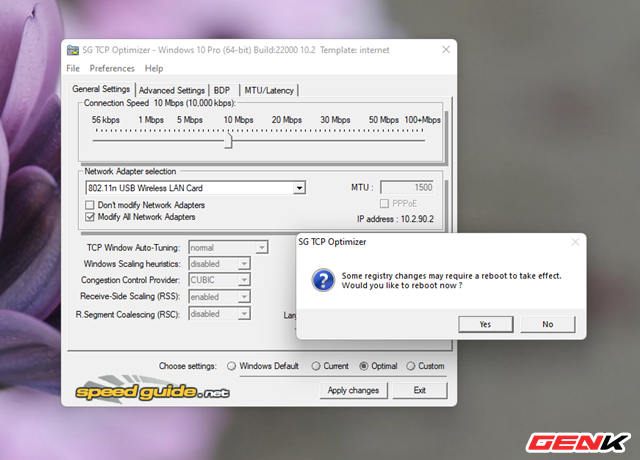Click the speedguide.net logo

pos(152,390)
